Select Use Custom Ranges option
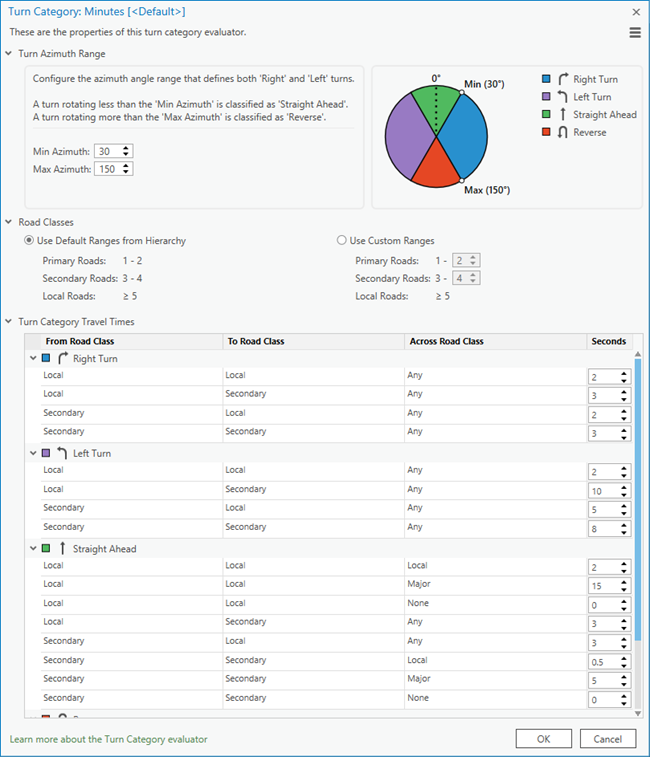 (342, 241)
